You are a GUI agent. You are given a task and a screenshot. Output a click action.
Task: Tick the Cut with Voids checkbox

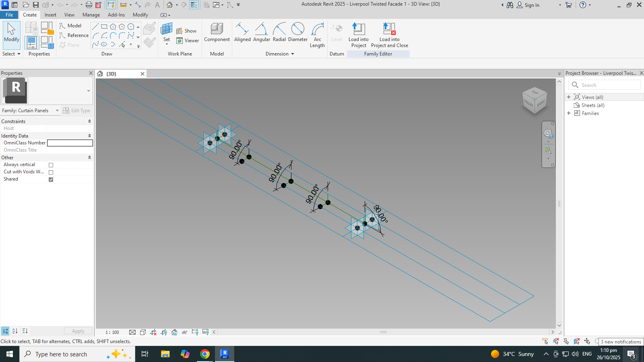(51, 172)
